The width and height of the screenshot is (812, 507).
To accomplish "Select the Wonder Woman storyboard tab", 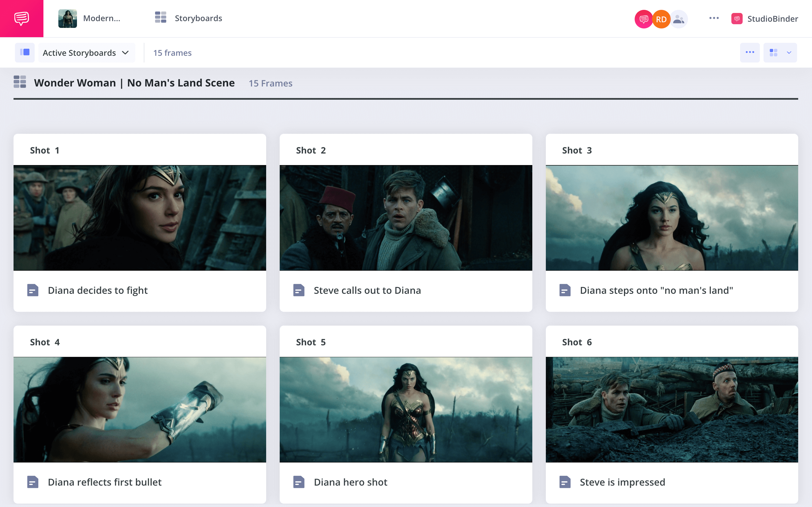I will 91,18.
